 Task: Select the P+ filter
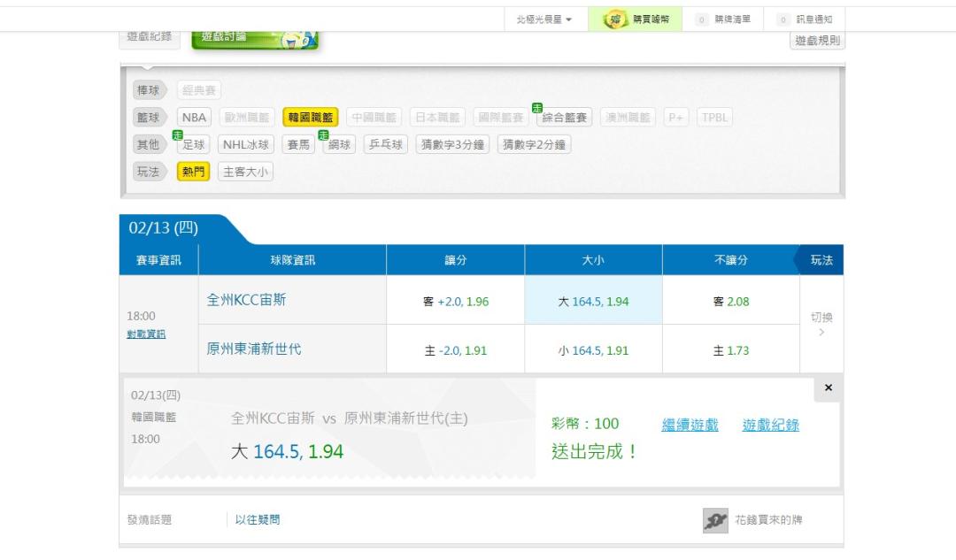[x=675, y=117]
